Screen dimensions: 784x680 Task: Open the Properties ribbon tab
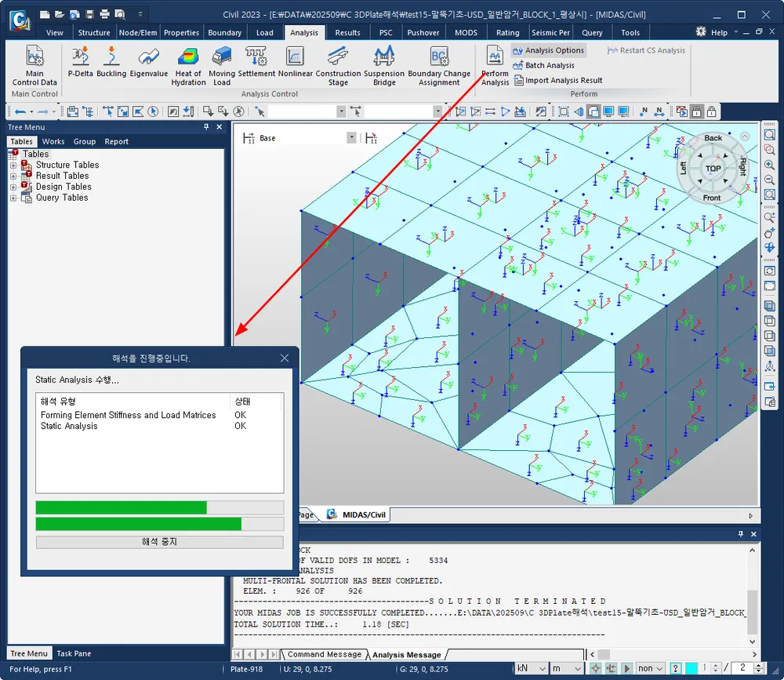click(182, 32)
